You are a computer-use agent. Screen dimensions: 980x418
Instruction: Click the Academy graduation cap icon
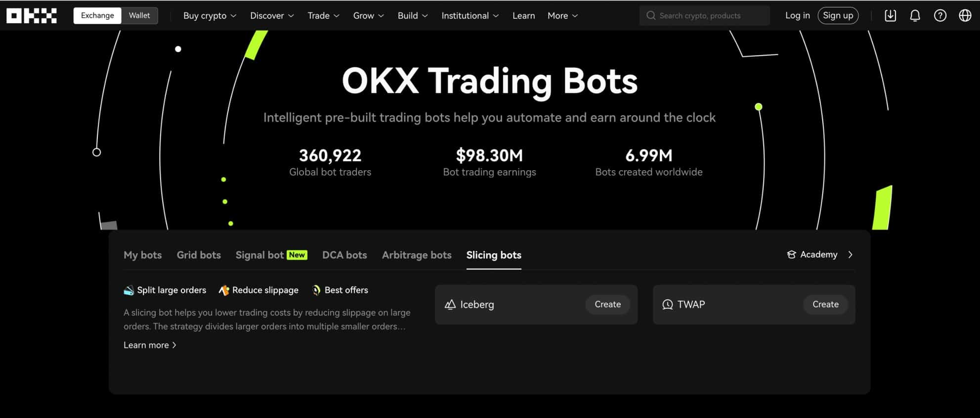point(791,255)
